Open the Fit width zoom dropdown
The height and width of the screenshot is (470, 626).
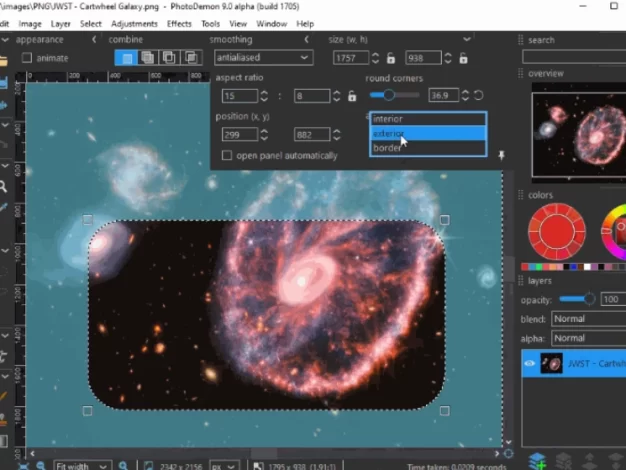point(81,466)
